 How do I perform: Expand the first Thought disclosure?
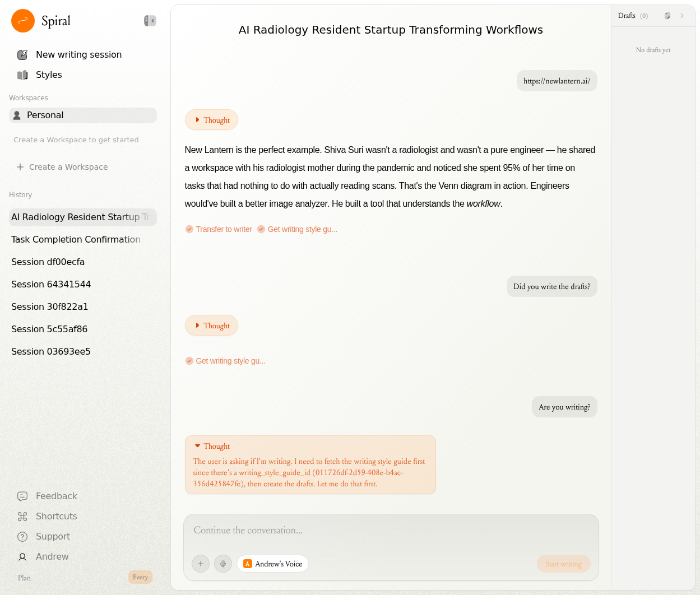pyautogui.click(x=211, y=120)
